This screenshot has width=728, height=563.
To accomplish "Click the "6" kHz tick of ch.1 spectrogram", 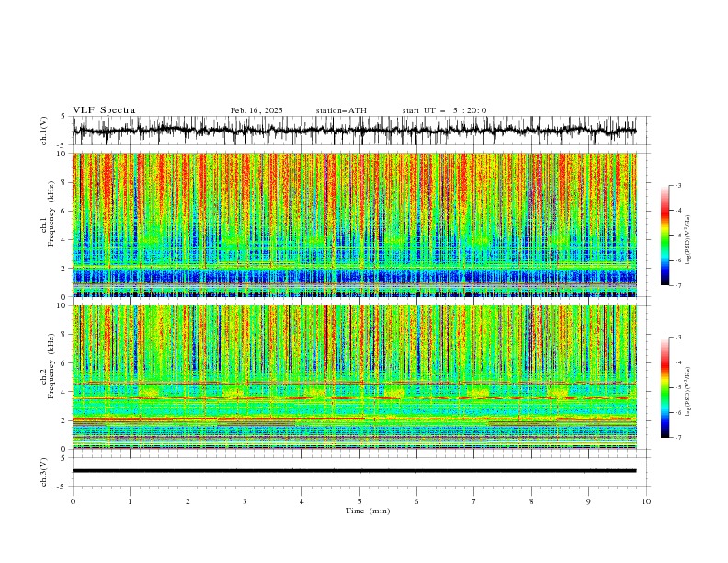I will click(x=65, y=211).
